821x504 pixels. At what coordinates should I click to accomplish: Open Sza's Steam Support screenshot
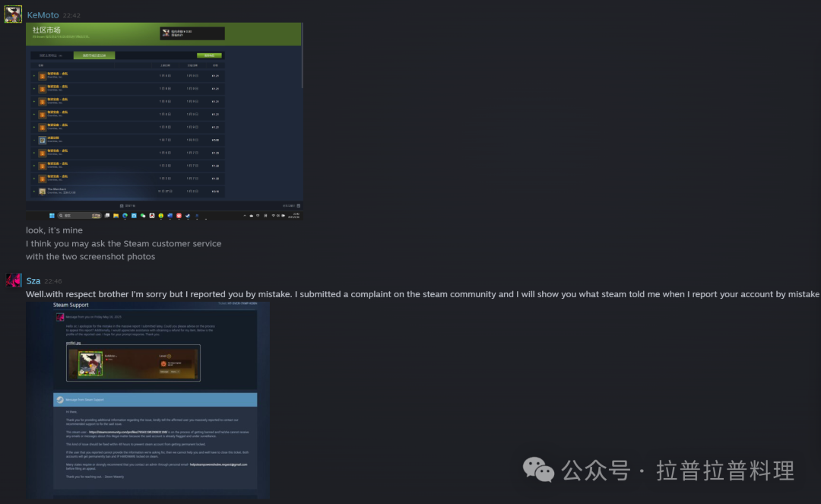(147, 400)
